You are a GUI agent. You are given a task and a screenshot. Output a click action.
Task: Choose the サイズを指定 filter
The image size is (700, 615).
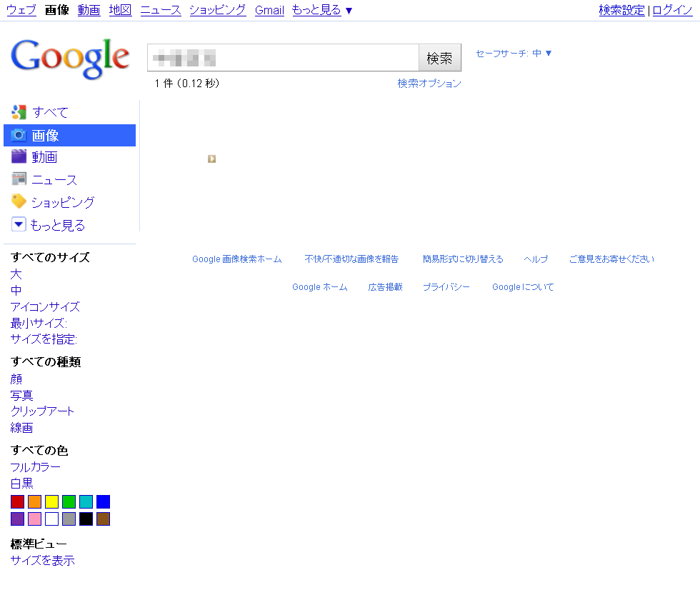pyautogui.click(x=44, y=339)
